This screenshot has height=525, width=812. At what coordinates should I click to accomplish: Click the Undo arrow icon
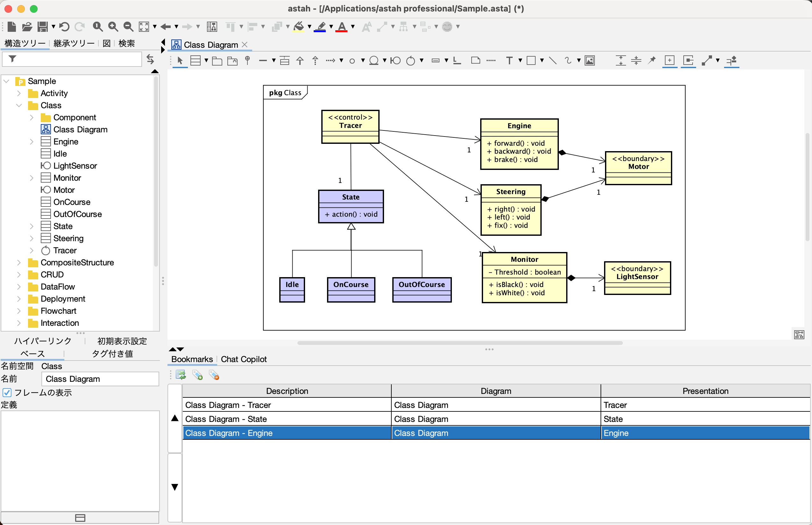point(64,27)
